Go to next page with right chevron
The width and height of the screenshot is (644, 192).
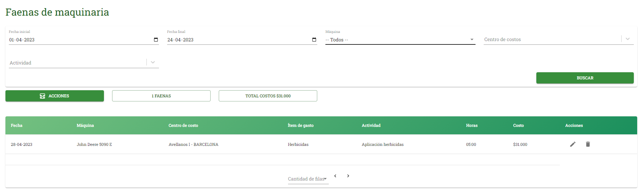(348, 176)
